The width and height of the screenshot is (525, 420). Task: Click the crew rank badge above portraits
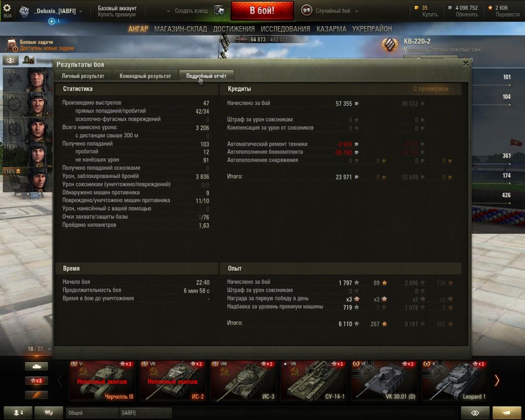(10, 59)
